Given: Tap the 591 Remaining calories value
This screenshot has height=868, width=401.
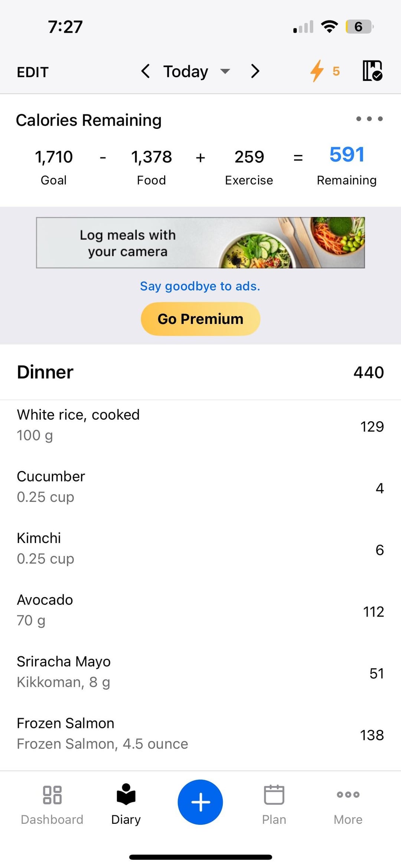Looking at the screenshot, I should coord(347,155).
